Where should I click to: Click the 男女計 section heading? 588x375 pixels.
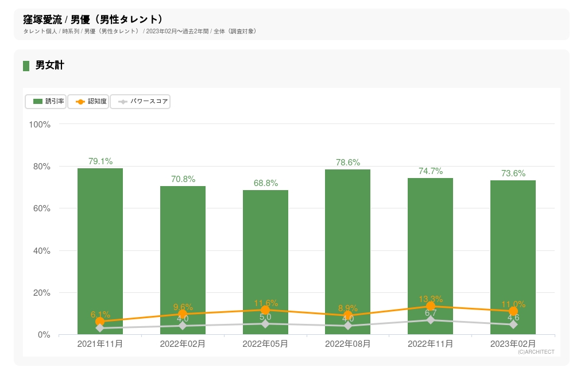pyautogui.click(x=49, y=65)
